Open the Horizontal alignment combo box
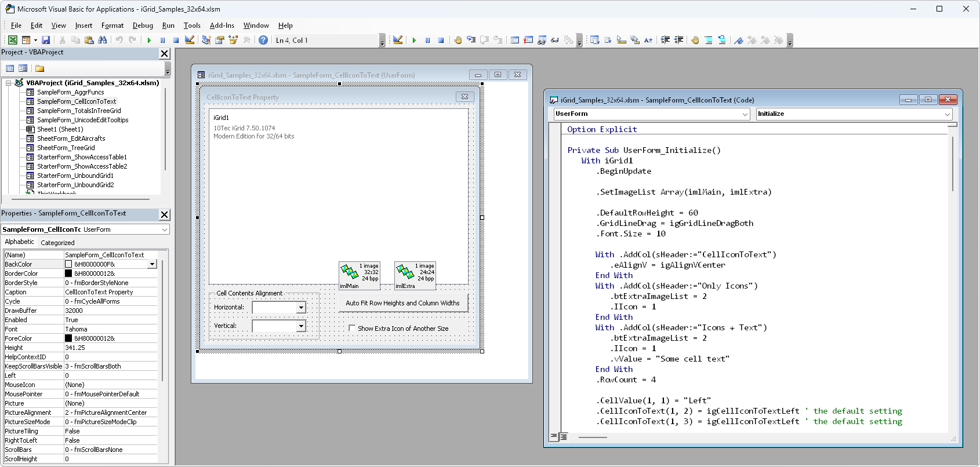 tap(301, 308)
